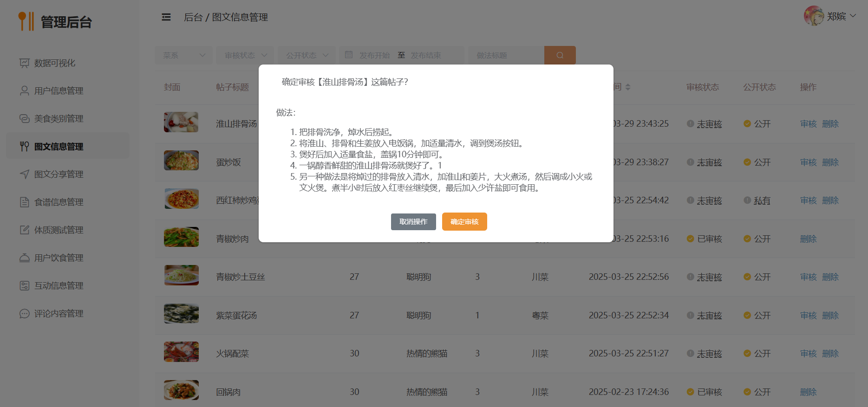Click 审核 link for 火锅配菜 row

coord(809,354)
